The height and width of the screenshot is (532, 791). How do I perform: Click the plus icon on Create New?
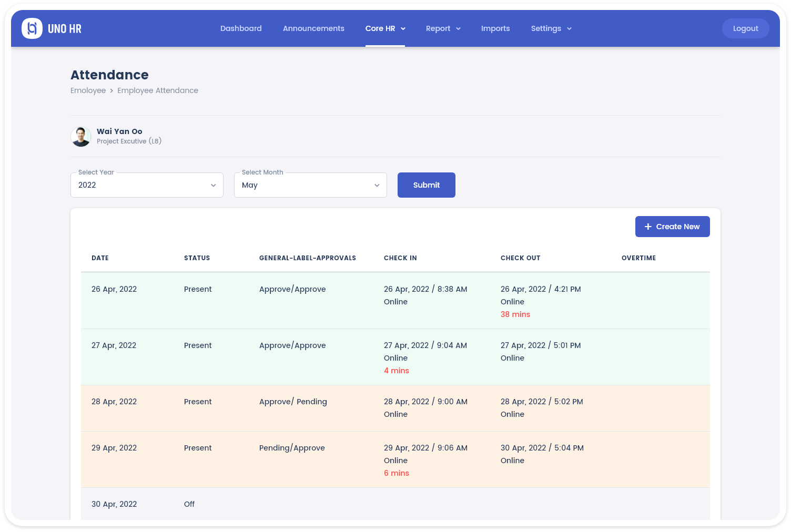pos(648,227)
